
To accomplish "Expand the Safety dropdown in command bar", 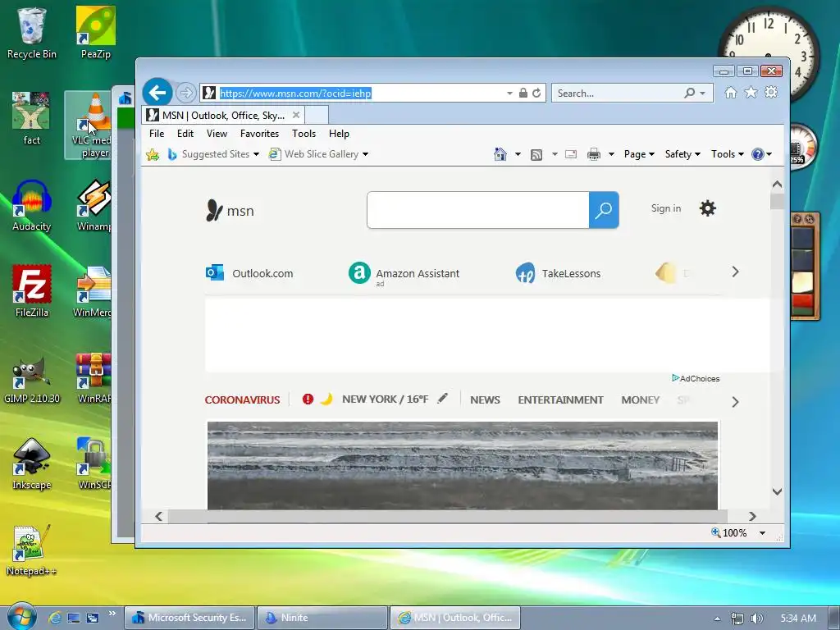I will coord(682,154).
